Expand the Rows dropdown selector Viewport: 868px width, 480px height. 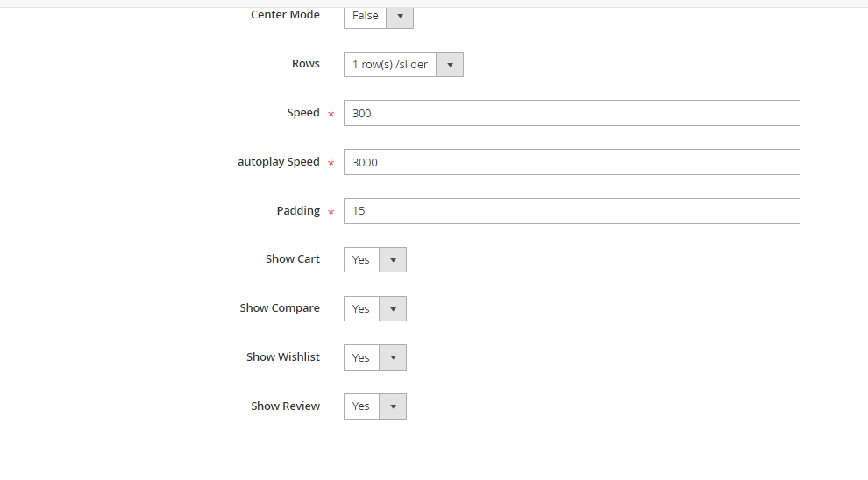pyautogui.click(x=403, y=65)
